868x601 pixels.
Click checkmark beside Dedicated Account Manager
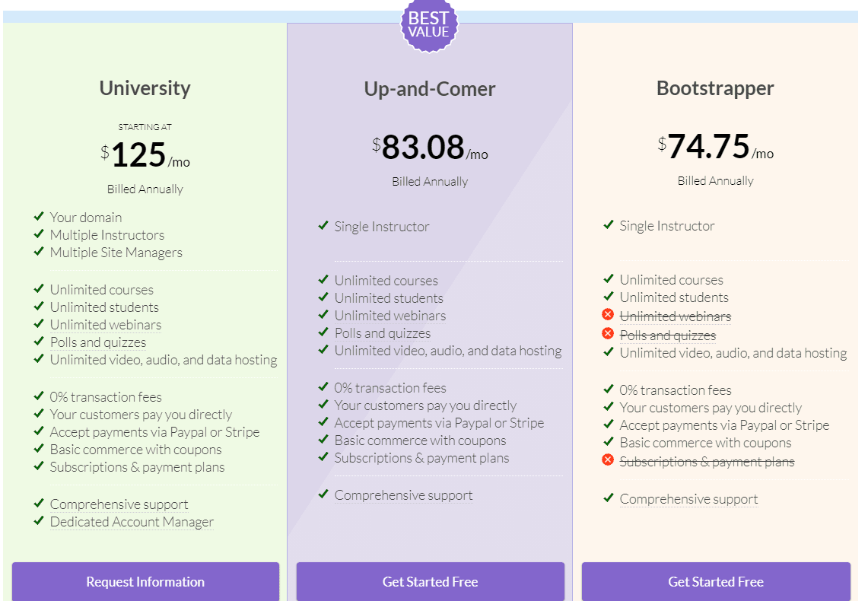39,521
